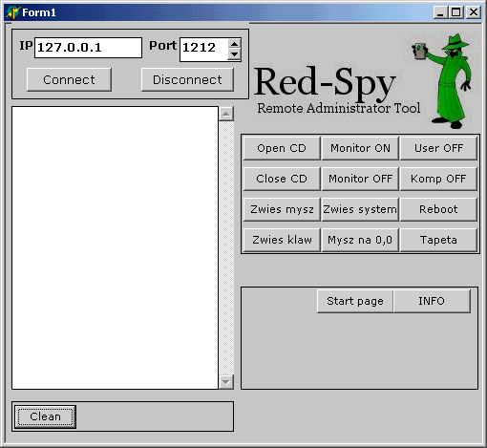Click the Reboot button
Viewport: 487px width, 448px height.
click(x=438, y=209)
